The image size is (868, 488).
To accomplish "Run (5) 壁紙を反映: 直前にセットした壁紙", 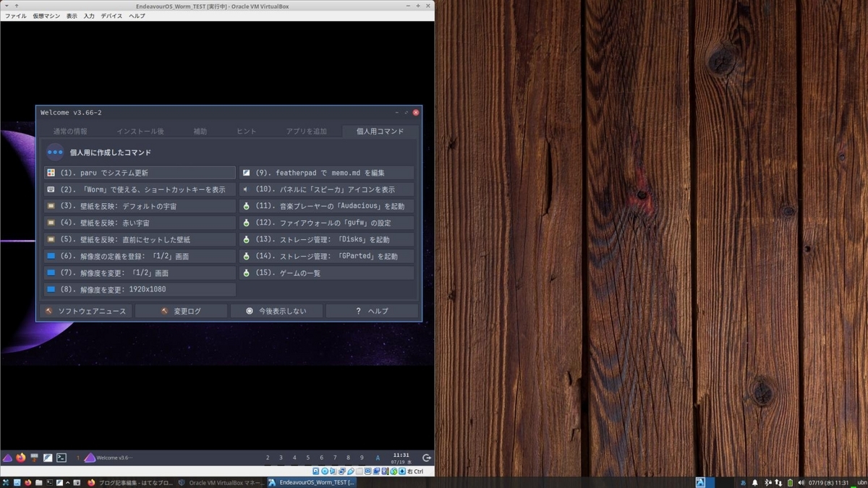I will [x=140, y=239].
